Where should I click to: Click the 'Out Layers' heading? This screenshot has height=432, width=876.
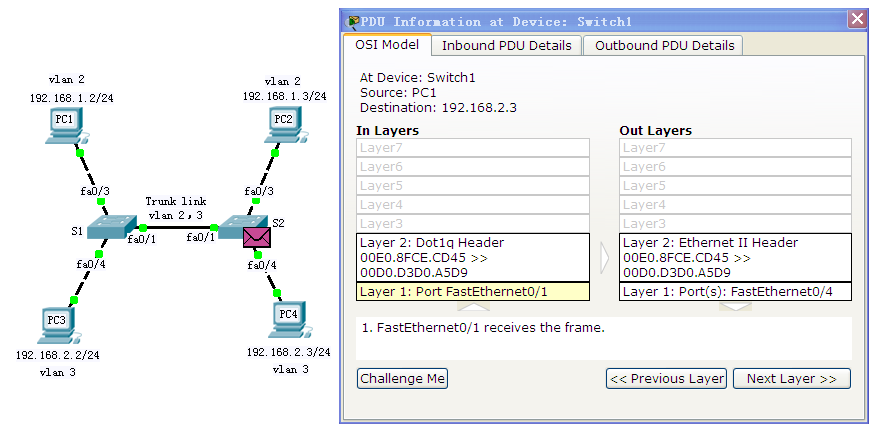point(655,131)
